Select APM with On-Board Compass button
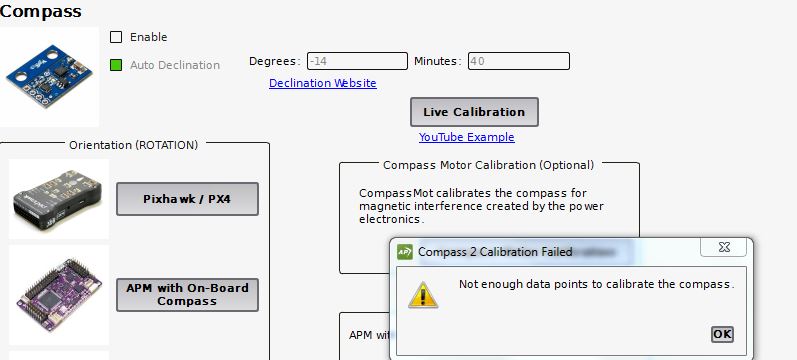The width and height of the screenshot is (797, 360). tap(187, 294)
